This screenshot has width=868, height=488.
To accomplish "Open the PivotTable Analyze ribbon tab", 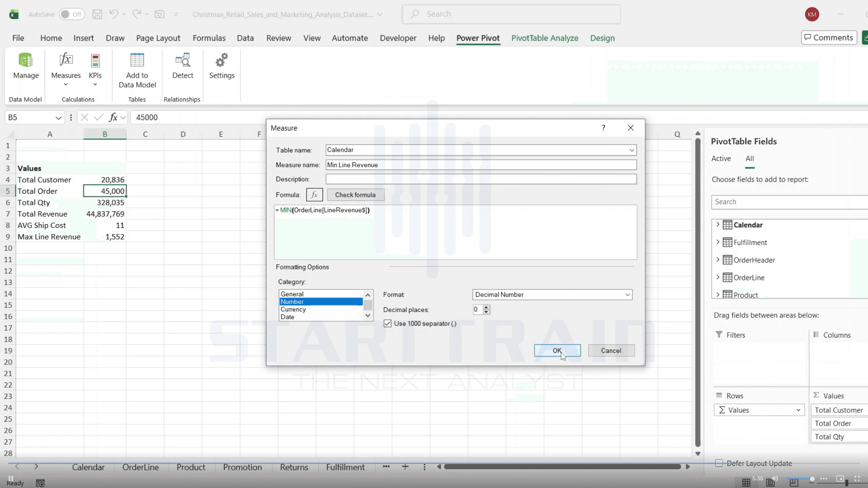I will 545,38.
